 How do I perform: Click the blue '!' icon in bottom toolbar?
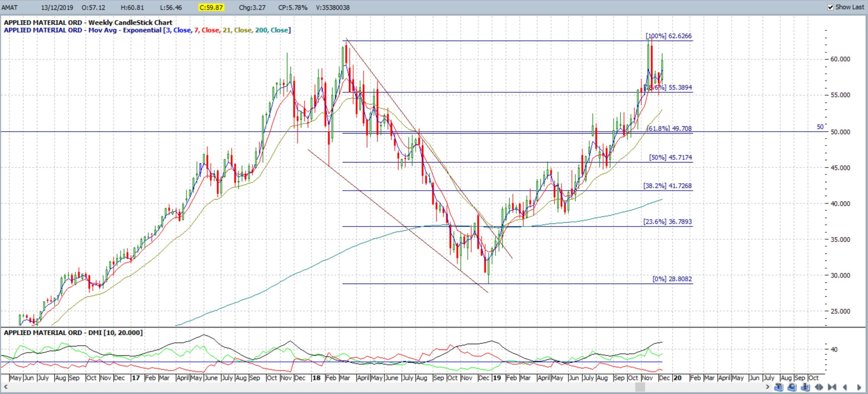click(x=806, y=387)
